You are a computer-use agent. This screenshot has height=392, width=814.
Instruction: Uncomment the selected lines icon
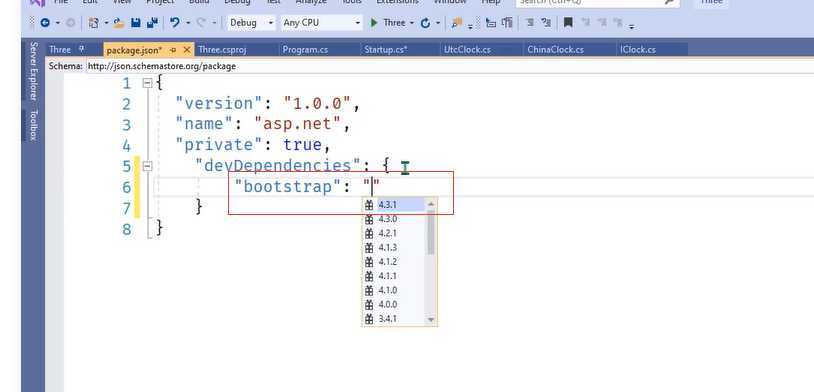point(546,23)
